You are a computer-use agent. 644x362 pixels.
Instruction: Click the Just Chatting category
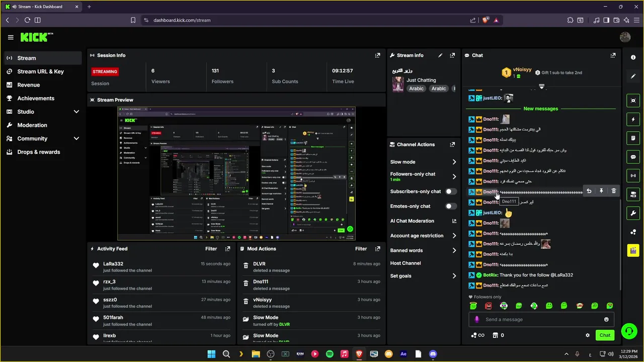421,80
